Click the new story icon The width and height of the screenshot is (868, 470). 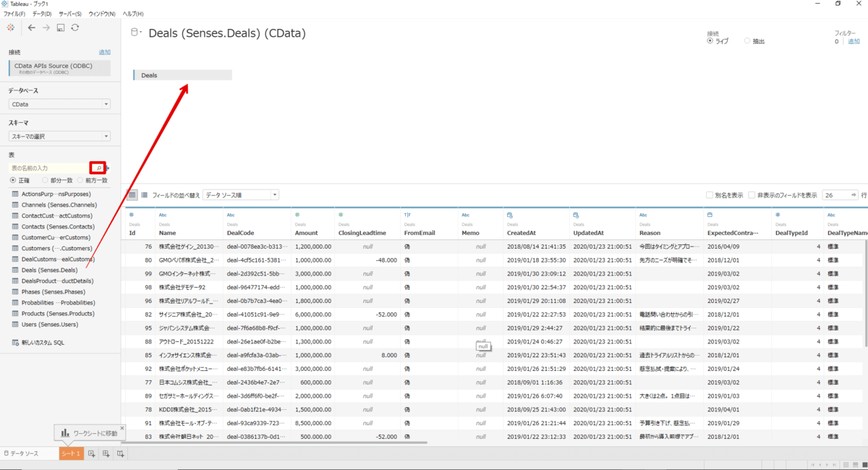click(121, 453)
